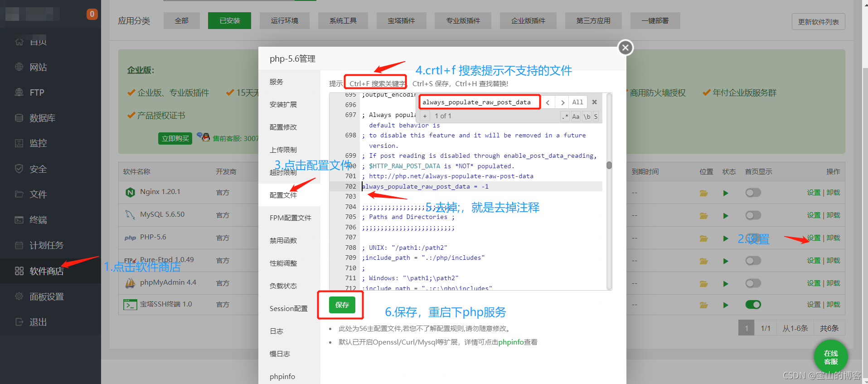The height and width of the screenshot is (384, 868).
Task: Open the notification badge showing 0
Action: coord(92,14)
